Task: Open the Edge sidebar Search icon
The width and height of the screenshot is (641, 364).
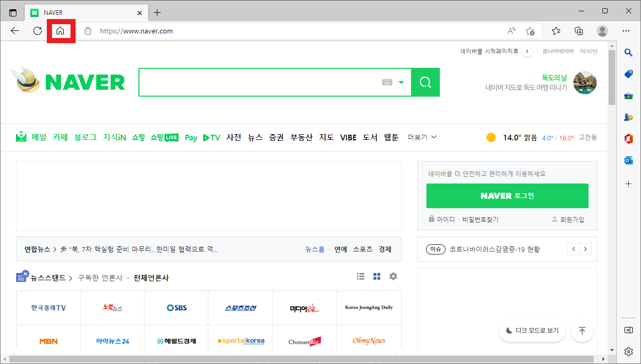Action: pyautogui.click(x=628, y=52)
